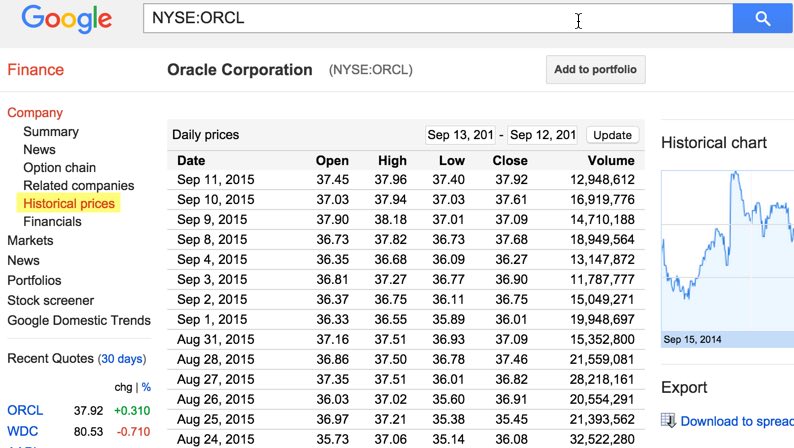The width and height of the screenshot is (794, 448).
Task: Open the Financials page
Action: pyautogui.click(x=52, y=221)
